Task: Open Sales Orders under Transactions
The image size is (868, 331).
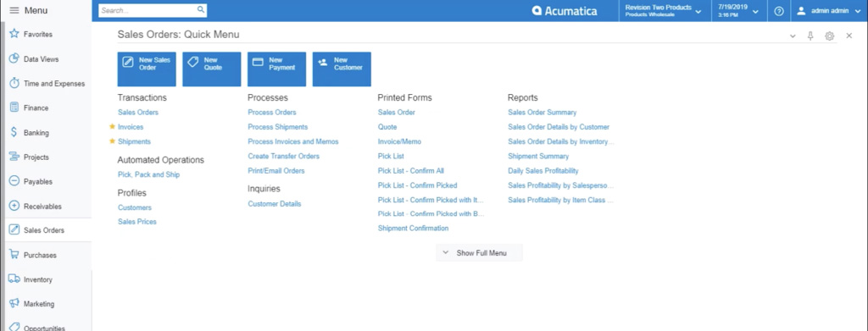Action: pyautogui.click(x=138, y=113)
